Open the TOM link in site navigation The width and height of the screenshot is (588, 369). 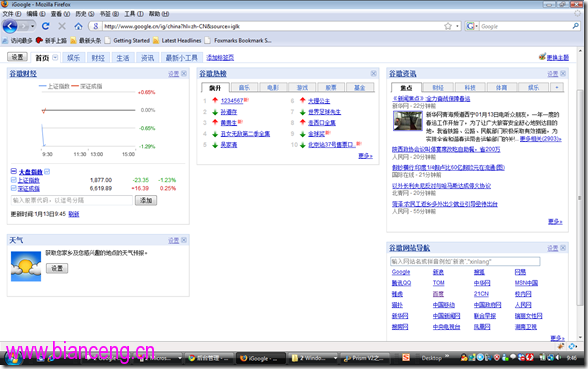click(438, 283)
